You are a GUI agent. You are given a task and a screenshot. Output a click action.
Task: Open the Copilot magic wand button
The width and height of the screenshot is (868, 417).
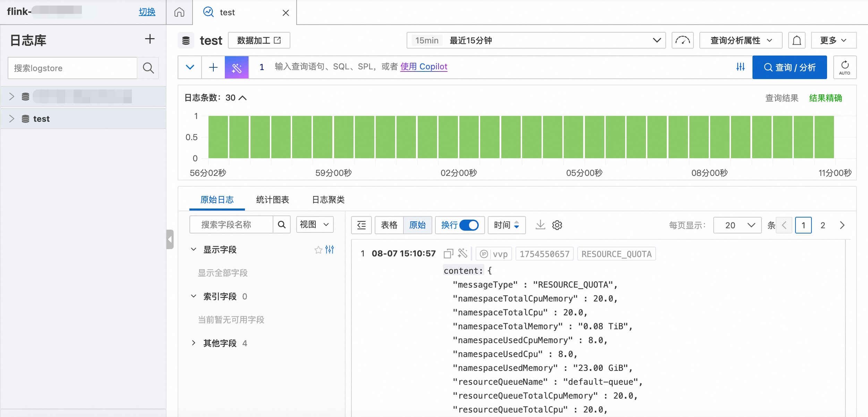pyautogui.click(x=237, y=67)
